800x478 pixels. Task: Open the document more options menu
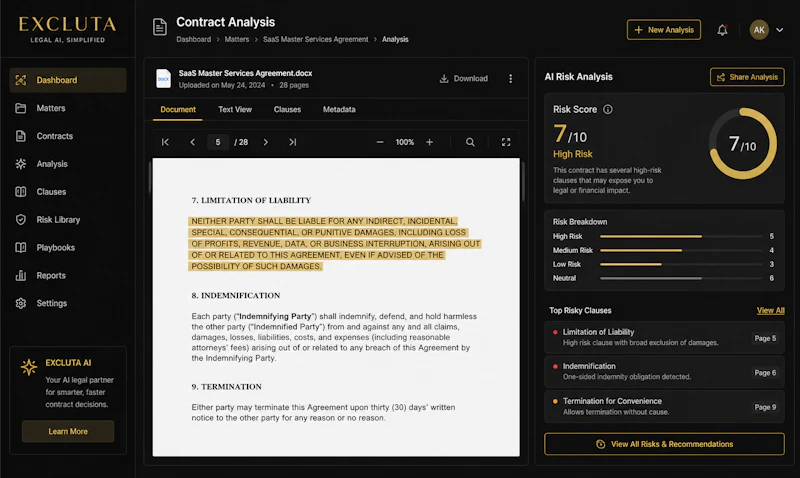click(510, 79)
